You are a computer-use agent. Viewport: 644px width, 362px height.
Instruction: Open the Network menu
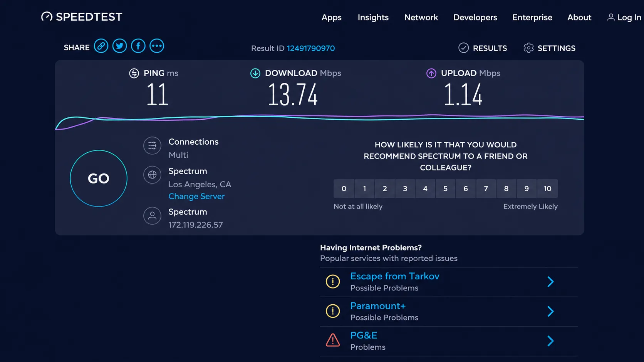(x=421, y=17)
